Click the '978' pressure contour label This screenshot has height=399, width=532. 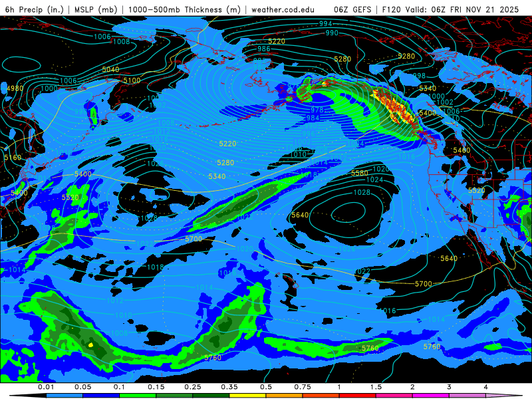click(x=317, y=110)
